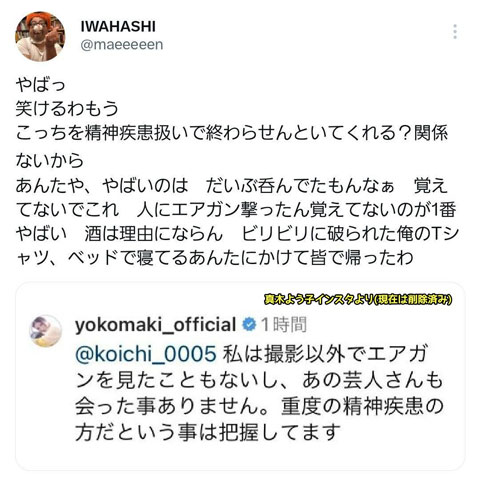Viewport: 480px width, 477px height.
Task: Click the phrase あんたや、やばいのは
Action: click(x=102, y=186)
